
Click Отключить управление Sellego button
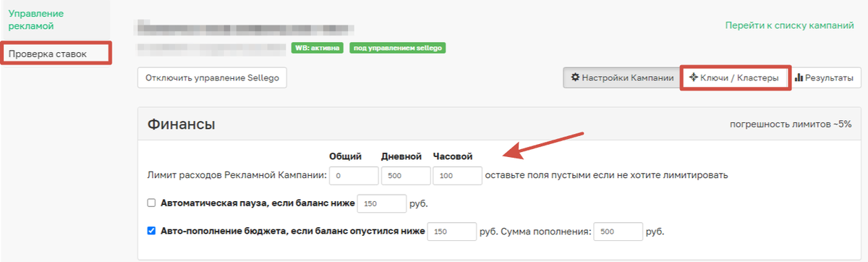pos(212,78)
